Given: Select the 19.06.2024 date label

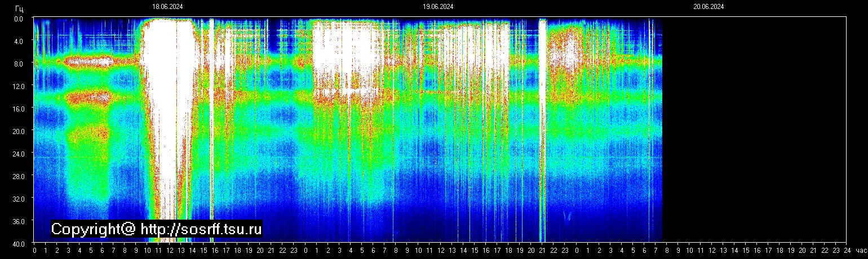Looking at the screenshot, I should pyautogui.click(x=438, y=7).
